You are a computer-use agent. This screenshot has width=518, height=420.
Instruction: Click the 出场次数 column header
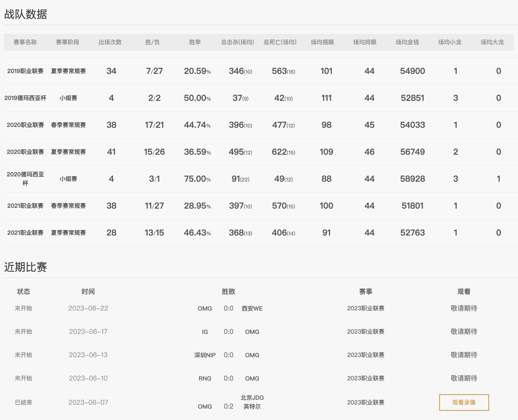click(x=111, y=42)
